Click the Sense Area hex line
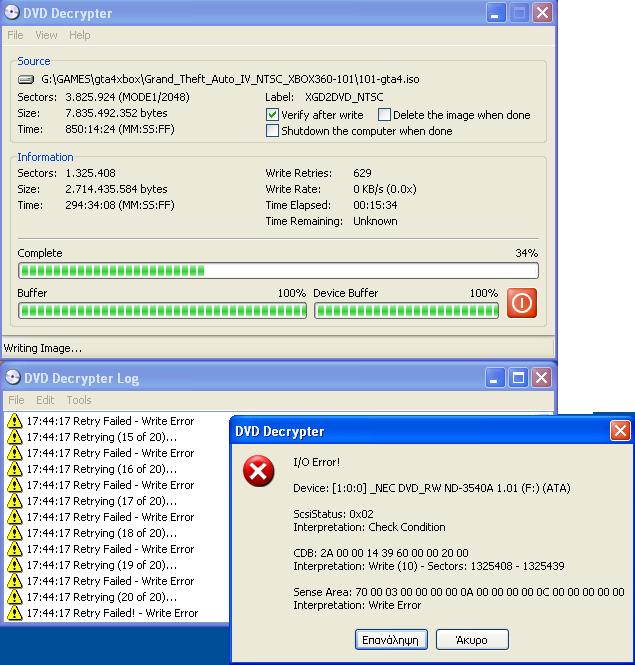Image resolution: width=635 pixels, height=665 pixels. 459,592
